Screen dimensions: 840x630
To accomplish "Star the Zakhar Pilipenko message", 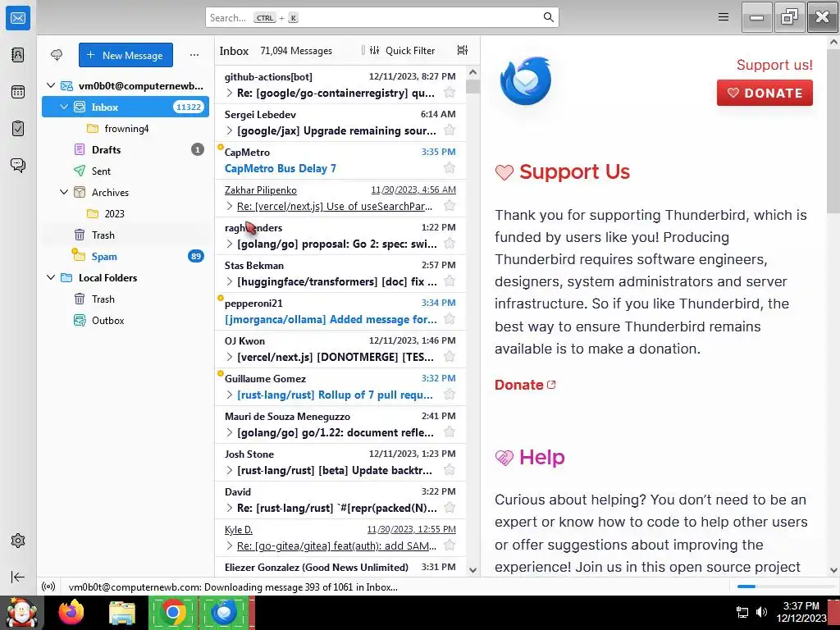I will [x=450, y=206].
